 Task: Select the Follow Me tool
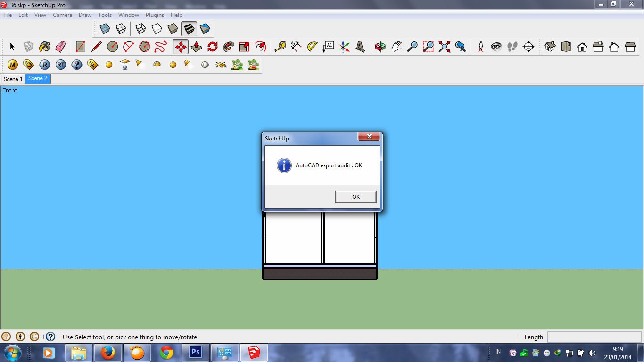229,47
